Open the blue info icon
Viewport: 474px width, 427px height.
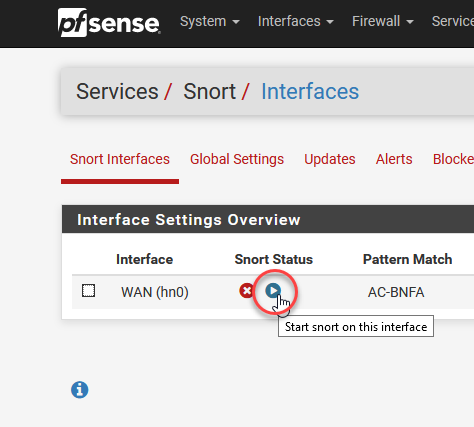[x=80, y=390]
